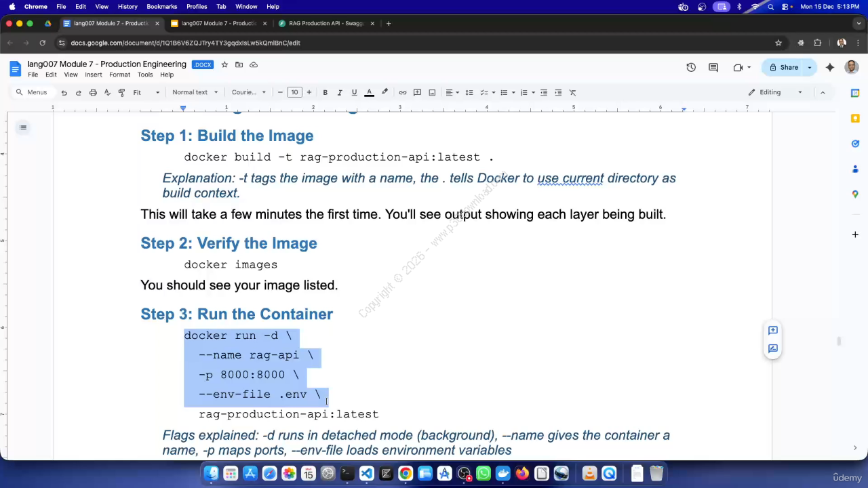Image resolution: width=868 pixels, height=488 pixels.
Task: Clear formatting icon in toolbar
Action: tap(572, 92)
